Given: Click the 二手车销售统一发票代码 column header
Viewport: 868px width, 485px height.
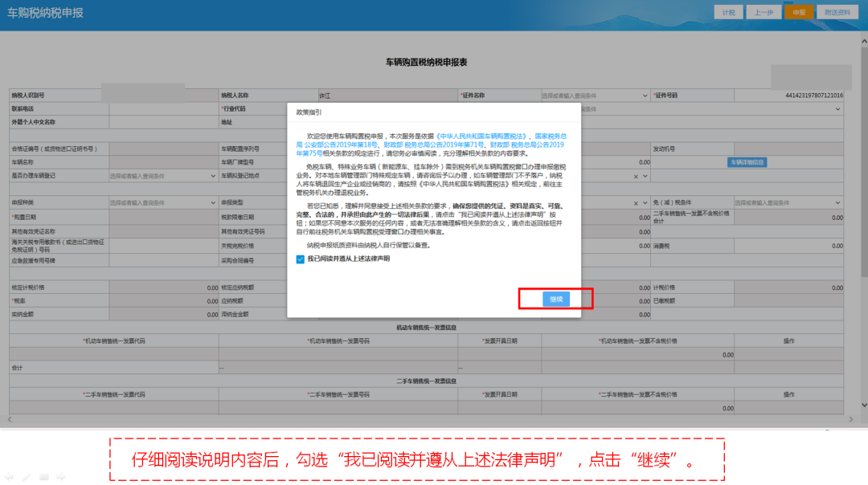Looking at the screenshot, I should [114, 395].
